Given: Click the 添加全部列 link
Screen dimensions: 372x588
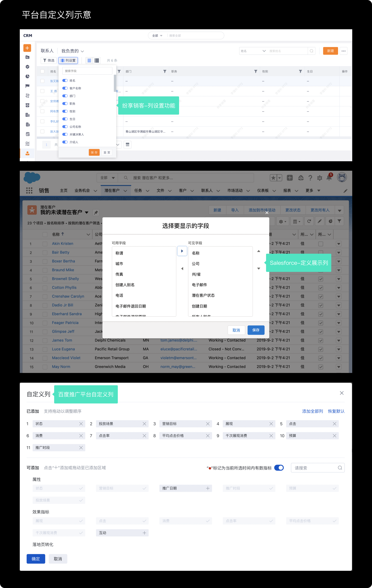Looking at the screenshot, I should (312, 411).
